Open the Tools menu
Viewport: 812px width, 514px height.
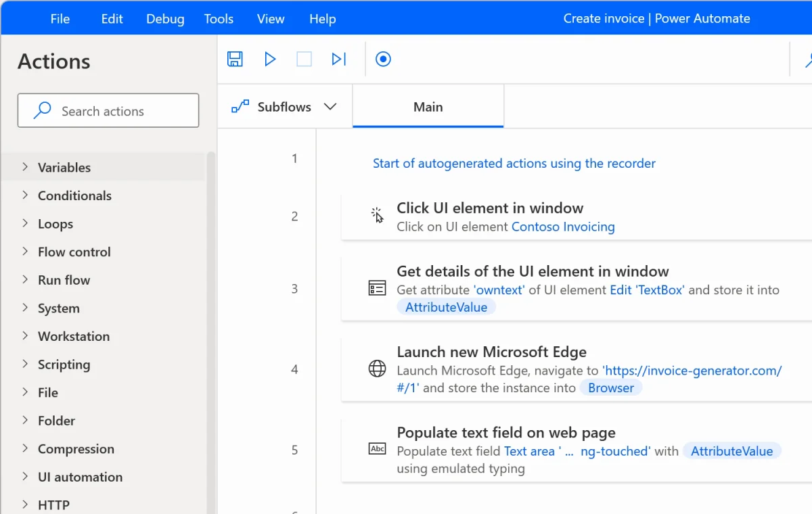pyautogui.click(x=219, y=18)
